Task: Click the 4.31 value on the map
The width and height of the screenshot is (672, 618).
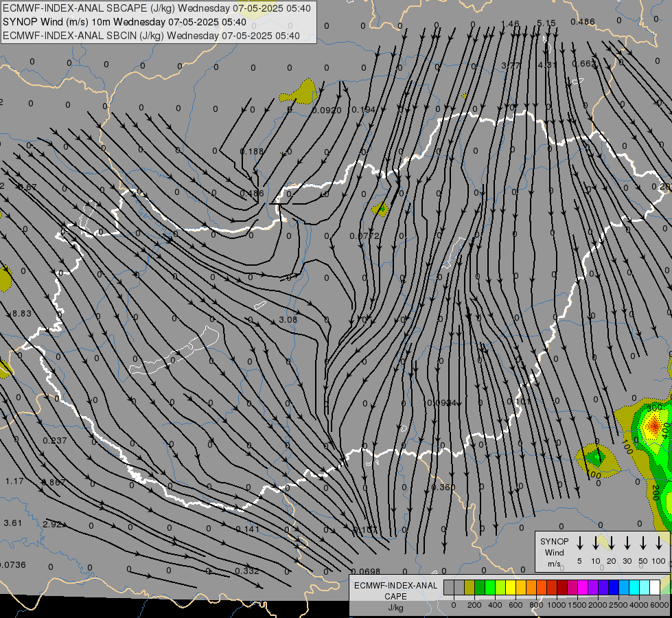Action: click(547, 65)
